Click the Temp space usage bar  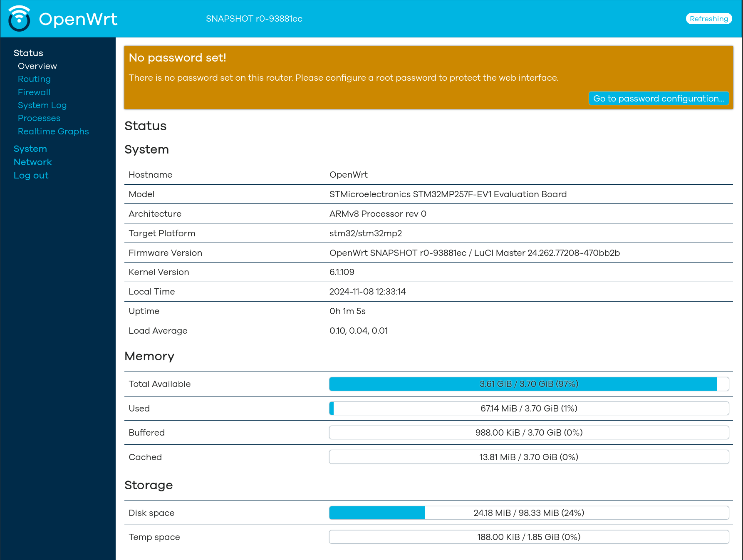pos(529,537)
